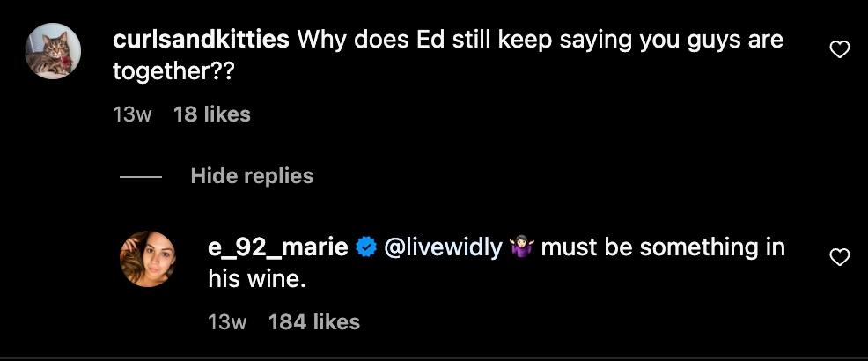Viewport: 868px width, 361px height.
Task: Click the blue verified badge beside e_92_marie
Action: [x=365, y=249]
